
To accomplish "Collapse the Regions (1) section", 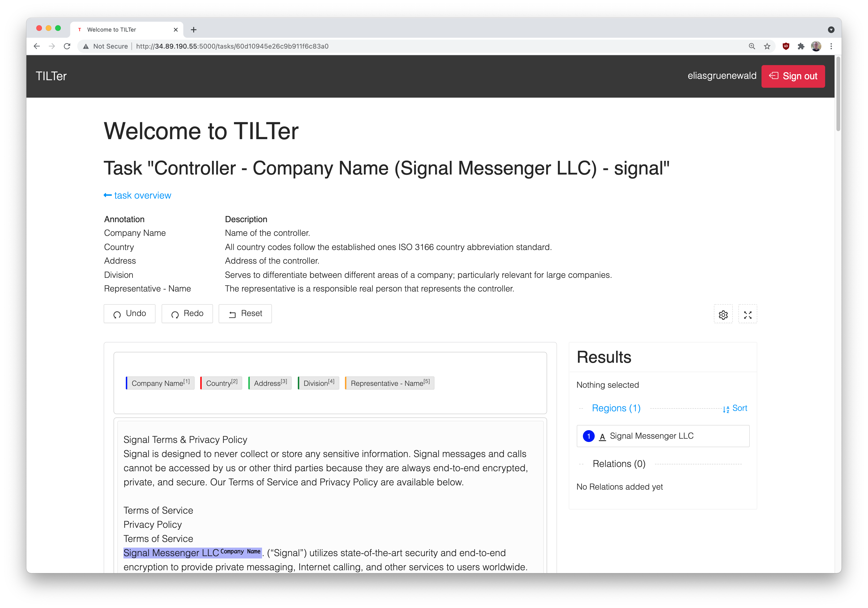I will 616,408.
